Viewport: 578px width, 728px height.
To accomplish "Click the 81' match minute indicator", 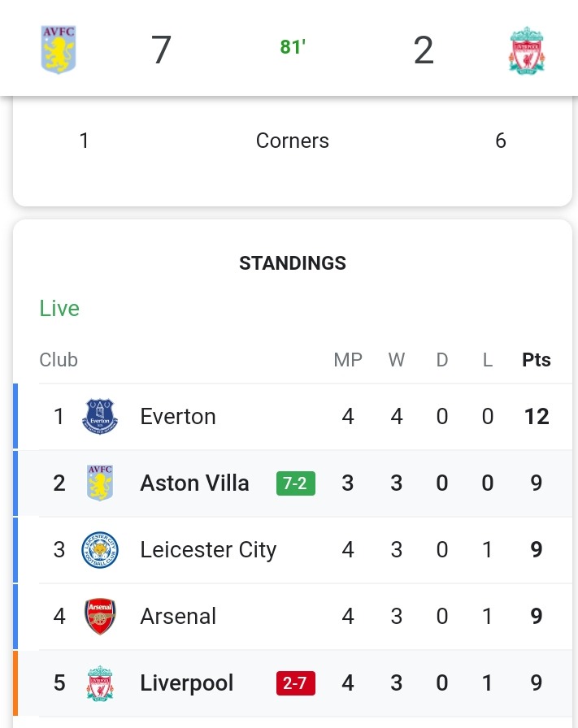I will (293, 47).
